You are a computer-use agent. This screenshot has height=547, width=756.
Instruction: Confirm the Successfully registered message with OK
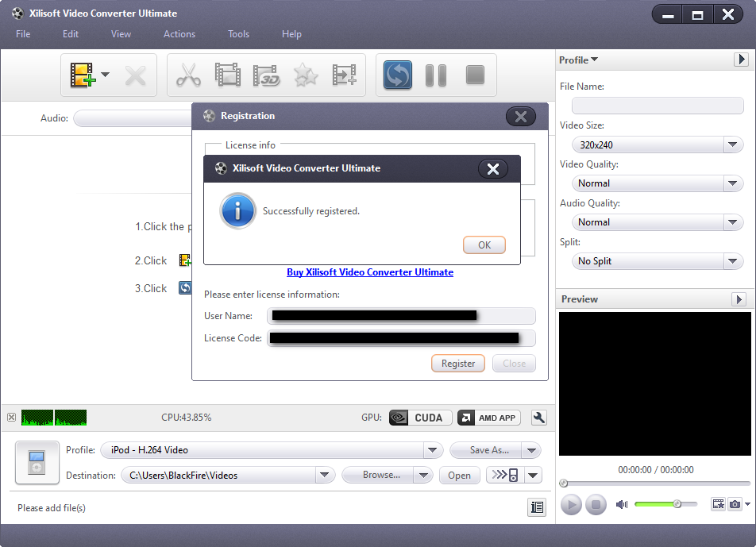(484, 245)
